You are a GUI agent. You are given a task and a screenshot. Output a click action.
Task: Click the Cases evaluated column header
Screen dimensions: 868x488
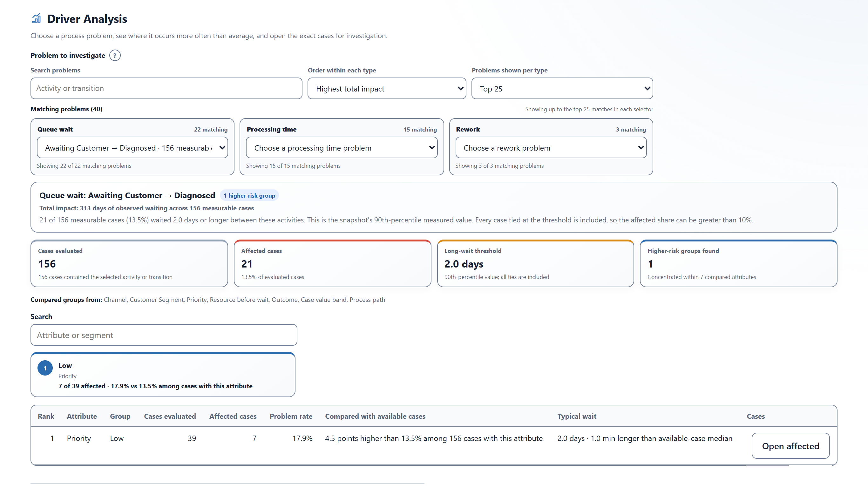coord(170,416)
